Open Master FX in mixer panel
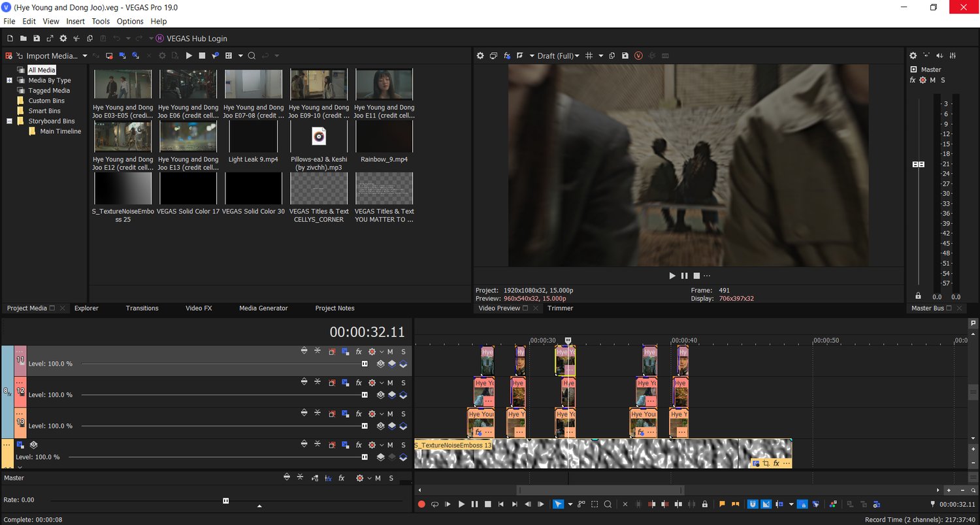The image size is (980, 525). [x=913, y=80]
